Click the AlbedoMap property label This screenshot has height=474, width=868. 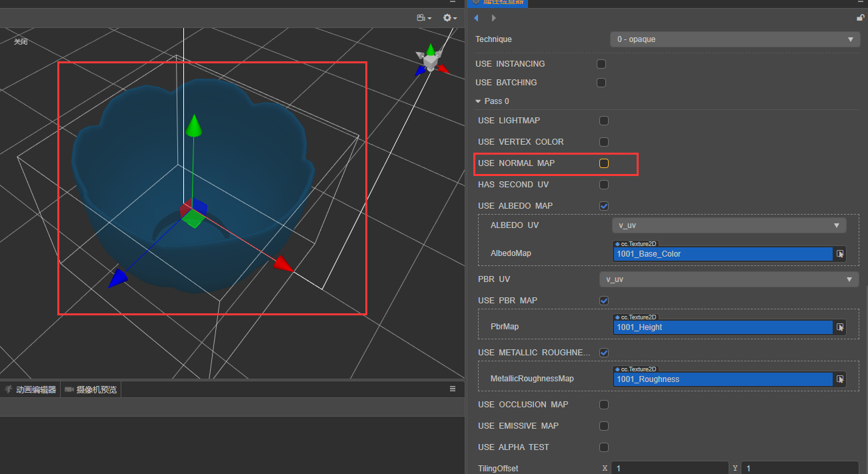(511, 253)
